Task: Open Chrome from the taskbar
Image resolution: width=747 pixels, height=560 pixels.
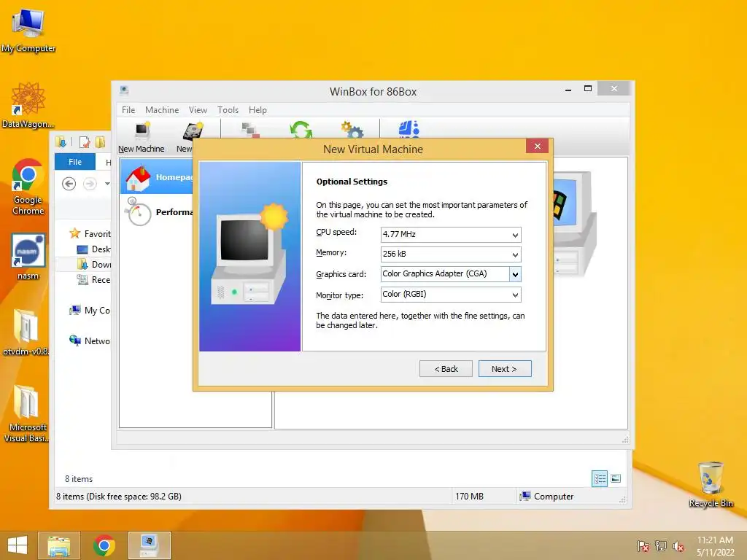Action: point(104,545)
